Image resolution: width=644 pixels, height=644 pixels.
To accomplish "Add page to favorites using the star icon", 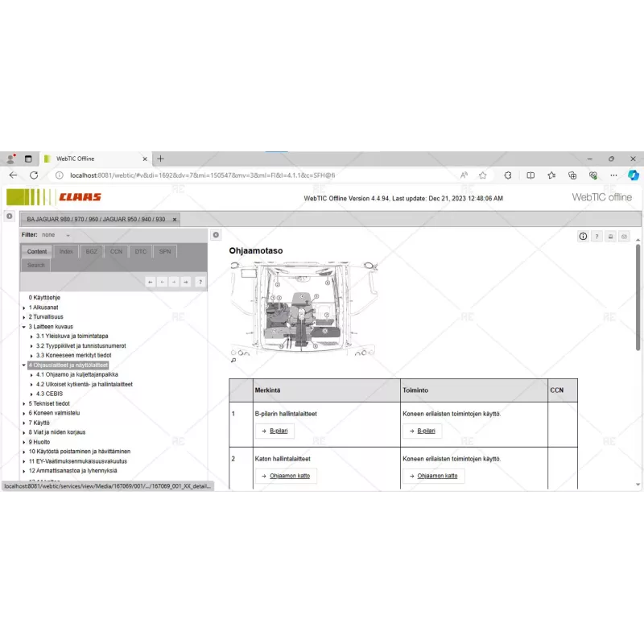I will click(481, 175).
